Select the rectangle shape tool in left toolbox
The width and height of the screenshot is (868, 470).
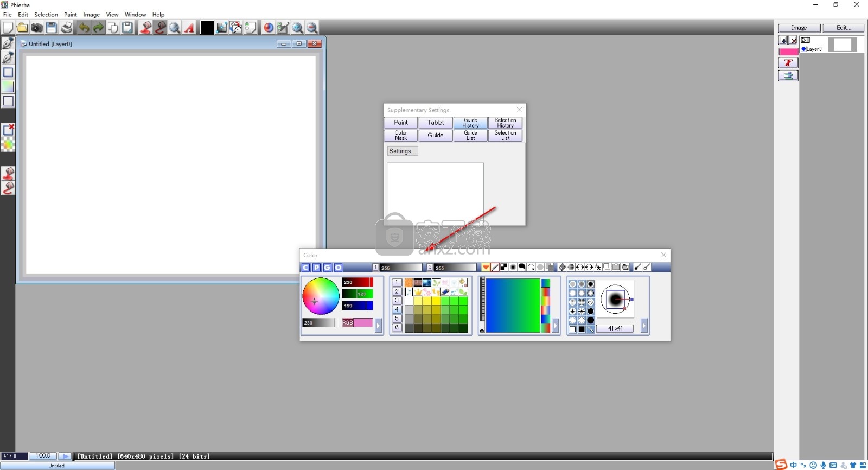(x=8, y=72)
